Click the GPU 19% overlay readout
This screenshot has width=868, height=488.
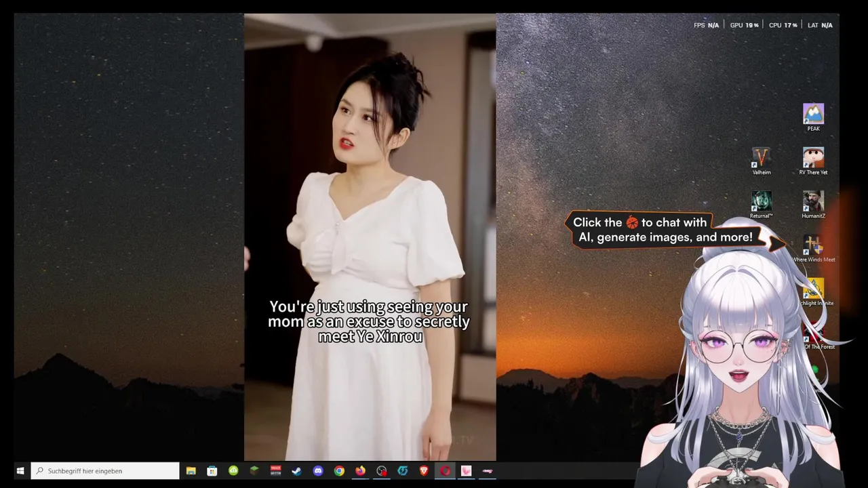744,25
